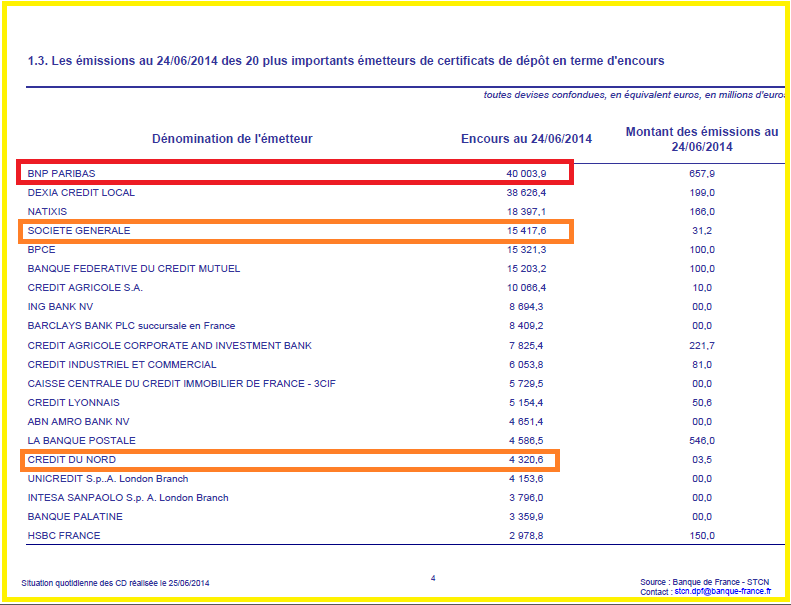The image size is (791, 605).
Task: Select the BANQUE PALATINE issuer name
Action: click(x=75, y=517)
